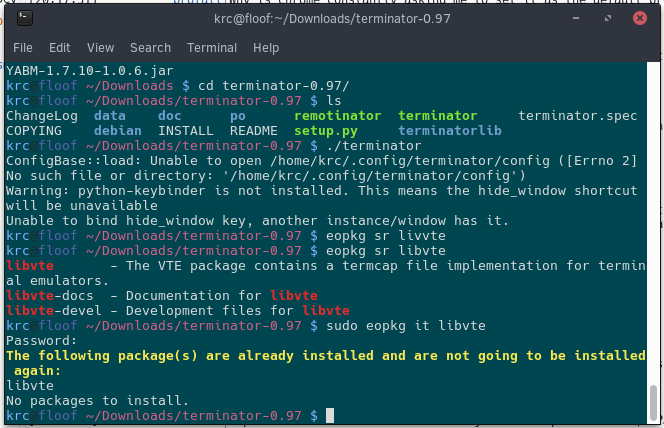Minimize the terminal window

pos(576,18)
